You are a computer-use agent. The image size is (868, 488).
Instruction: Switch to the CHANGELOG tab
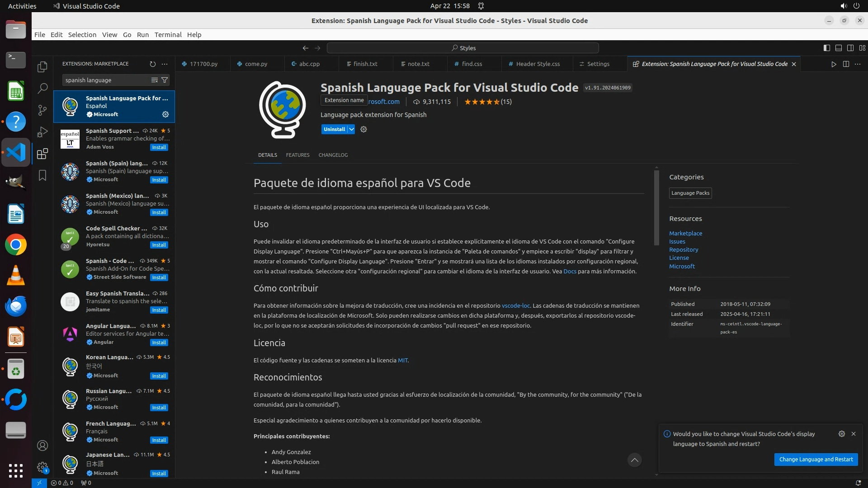333,155
